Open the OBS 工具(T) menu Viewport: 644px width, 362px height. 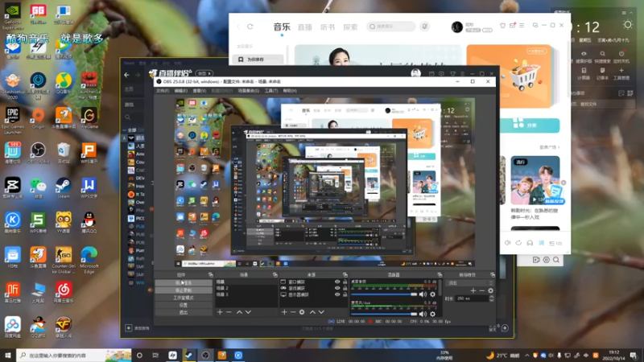[271, 91]
